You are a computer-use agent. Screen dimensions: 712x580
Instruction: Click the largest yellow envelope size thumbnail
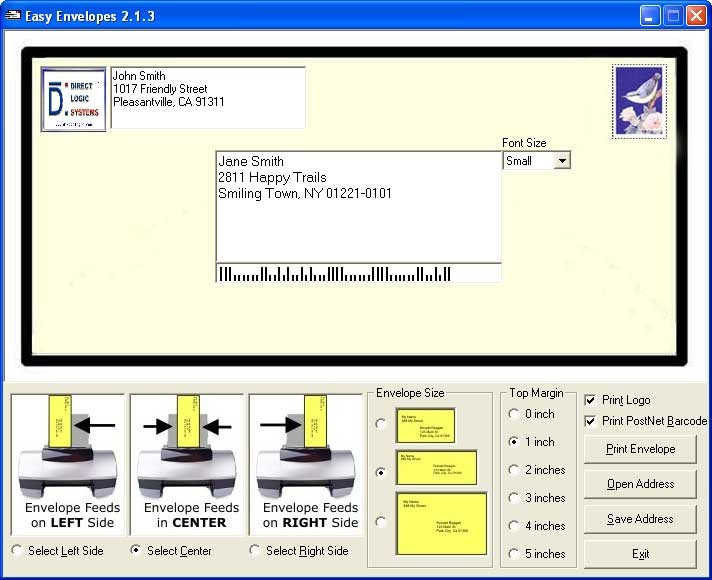tap(441, 523)
